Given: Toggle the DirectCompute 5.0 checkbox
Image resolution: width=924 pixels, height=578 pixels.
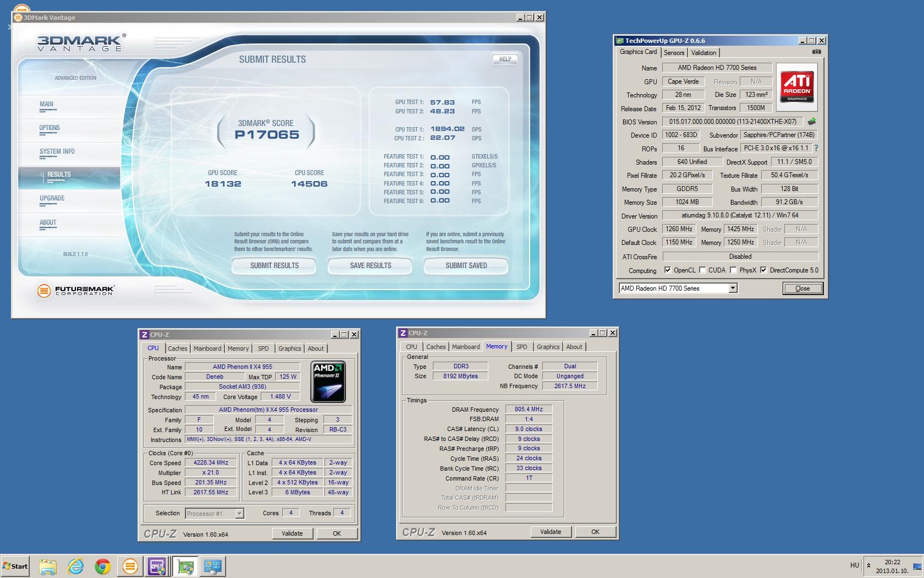Looking at the screenshot, I should pos(763,270).
